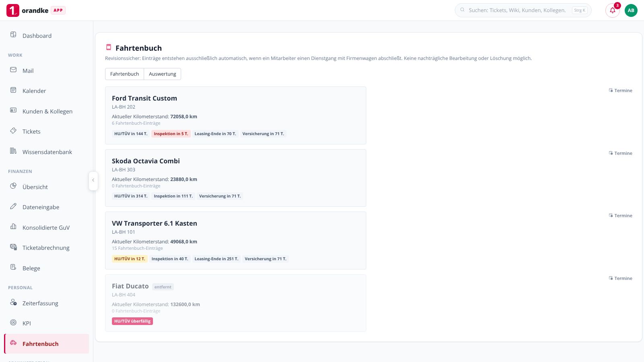The image size is (644, 362).
Task: Click the Wissensdatenbank books icon
Action: 13,151
